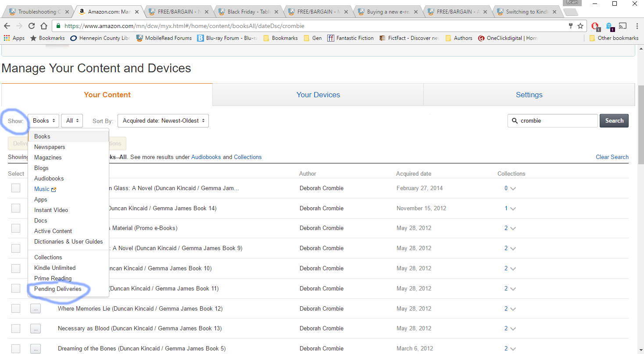Viewport: 644px width, 354px height.
Task: Click the Cast icon in the browser toolbar
Action: click(x=623, y=26)
